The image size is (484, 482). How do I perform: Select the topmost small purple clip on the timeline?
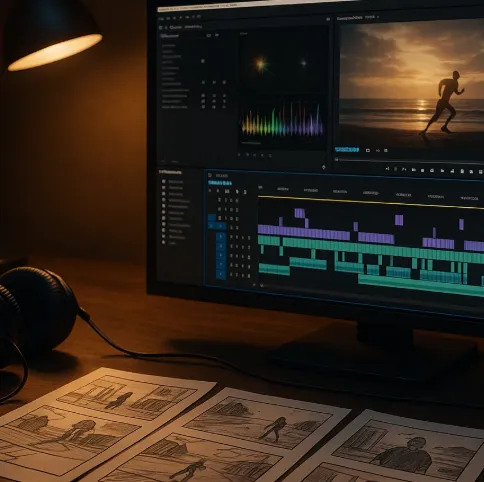300,213
